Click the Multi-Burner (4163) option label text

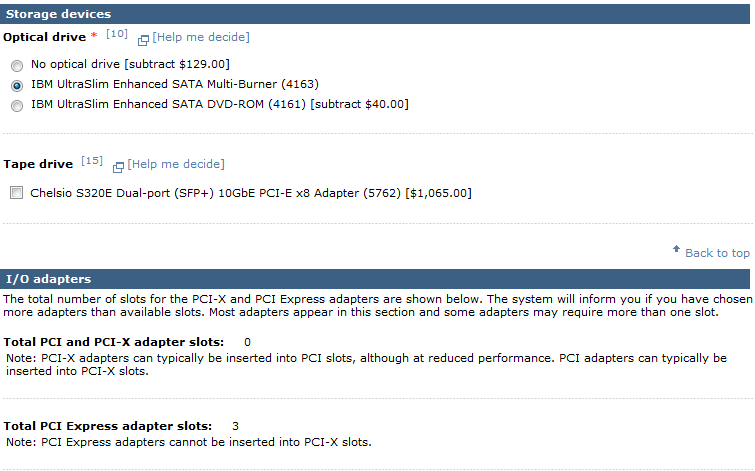pyautogui.click(x=175, y=84)
